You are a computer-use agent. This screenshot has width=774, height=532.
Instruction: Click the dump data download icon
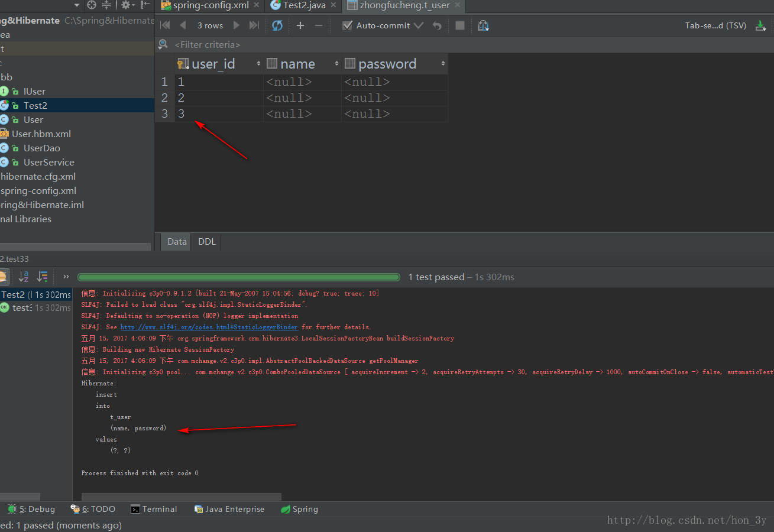(x=761, y=26)
